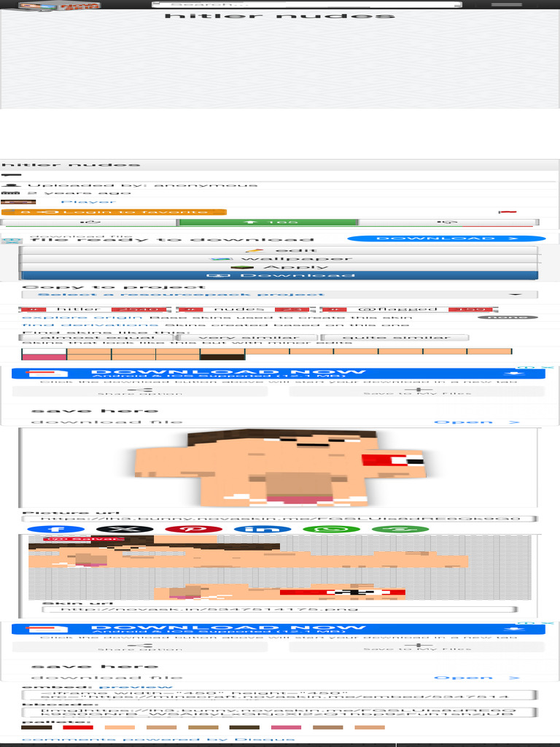Open the green ShareThis share button

point(400,530)
